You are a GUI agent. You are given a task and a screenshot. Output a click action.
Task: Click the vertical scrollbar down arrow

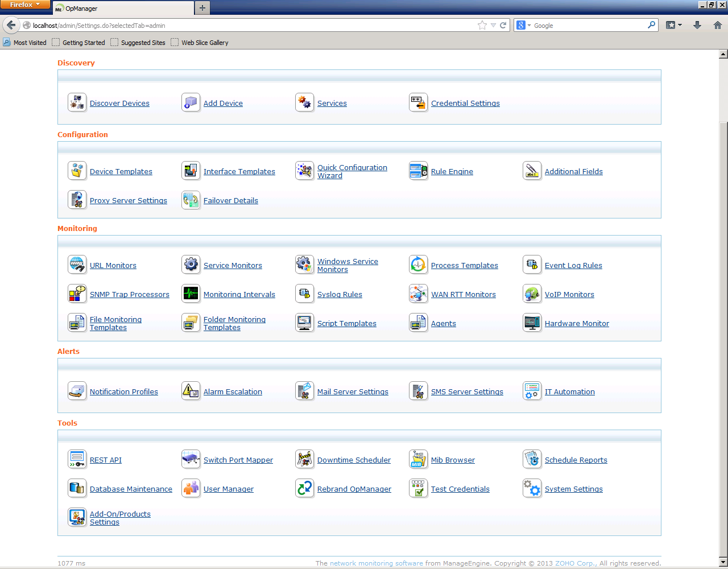723,562
